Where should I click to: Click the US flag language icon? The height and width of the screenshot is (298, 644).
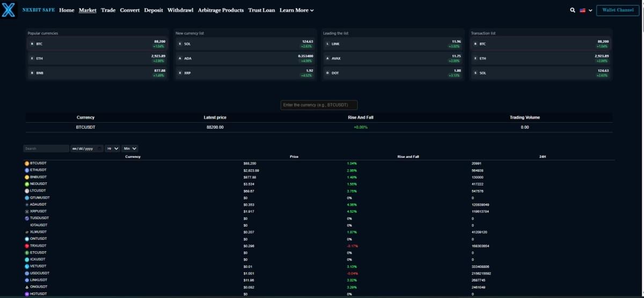tap(582, 10)
